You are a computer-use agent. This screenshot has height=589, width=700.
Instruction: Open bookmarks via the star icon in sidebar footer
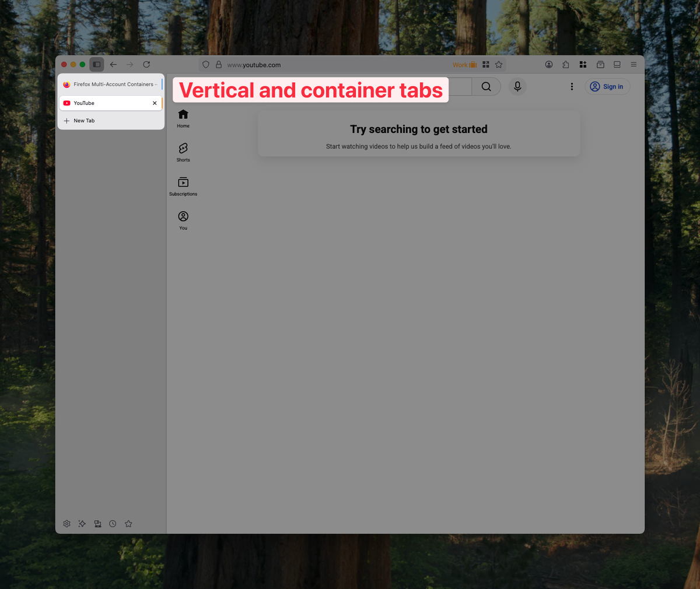click(x=128, y=523)
